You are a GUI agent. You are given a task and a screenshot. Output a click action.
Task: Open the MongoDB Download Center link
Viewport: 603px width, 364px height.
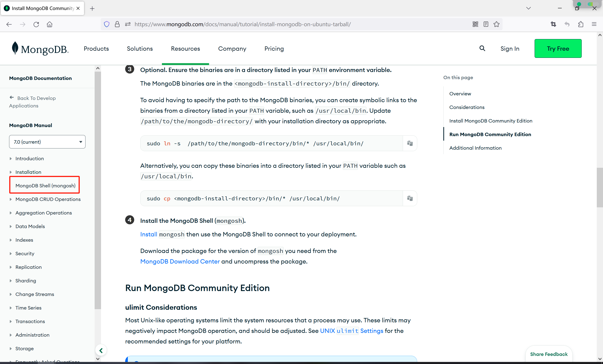tap(180, 261)
